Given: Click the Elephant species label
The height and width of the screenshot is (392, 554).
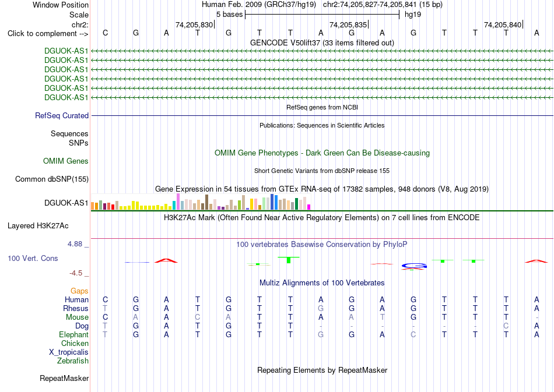Looking at the screenshot, I should coord(73,334).
